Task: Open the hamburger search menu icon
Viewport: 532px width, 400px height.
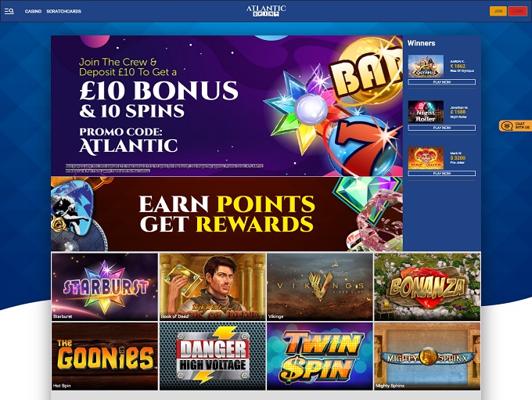Action: [9, 11]
